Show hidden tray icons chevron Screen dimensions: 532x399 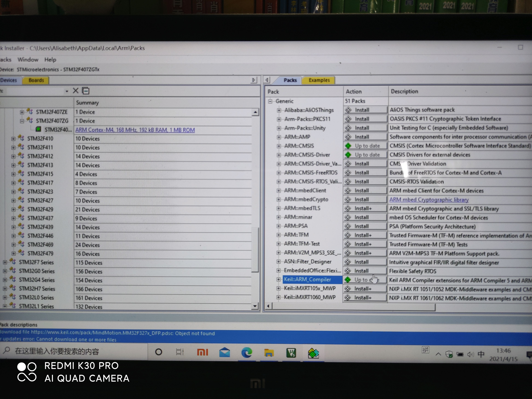(438, 354)
